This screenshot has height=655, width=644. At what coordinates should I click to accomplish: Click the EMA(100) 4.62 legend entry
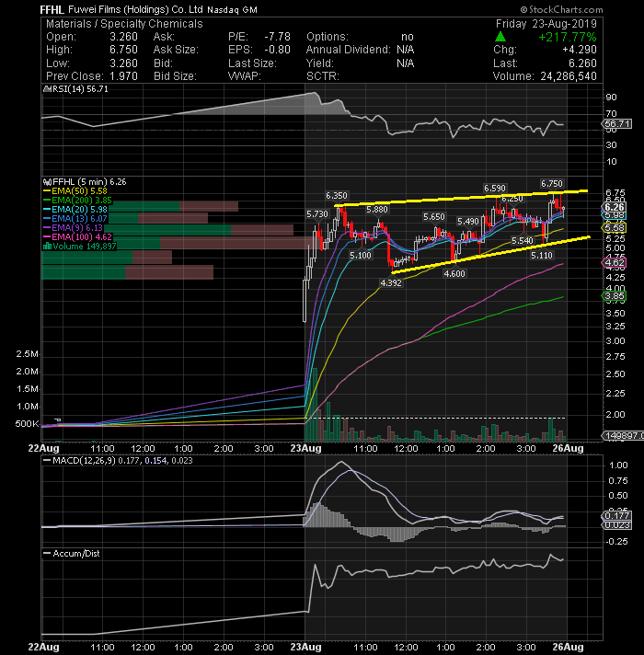[x=82, y=237]
